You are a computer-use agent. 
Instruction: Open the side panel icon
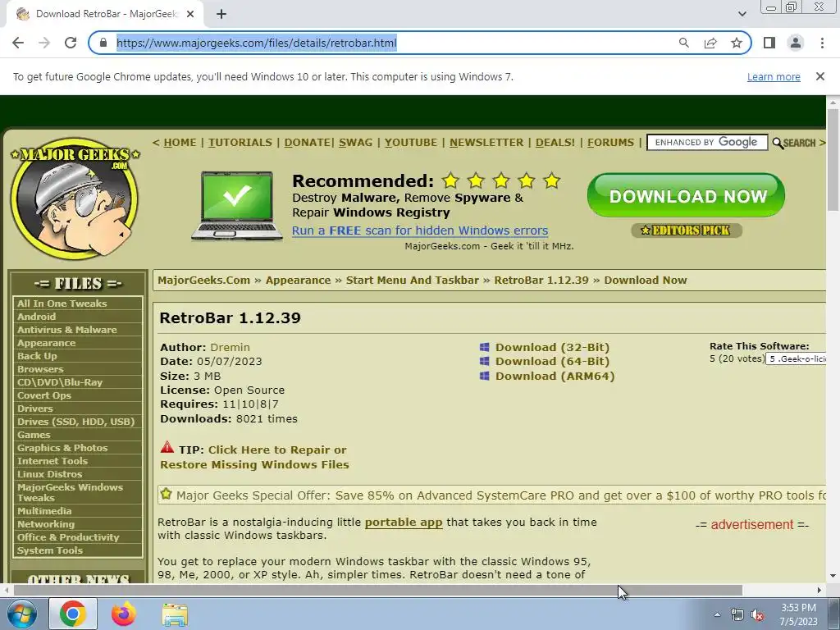click(x=769, y=43)
